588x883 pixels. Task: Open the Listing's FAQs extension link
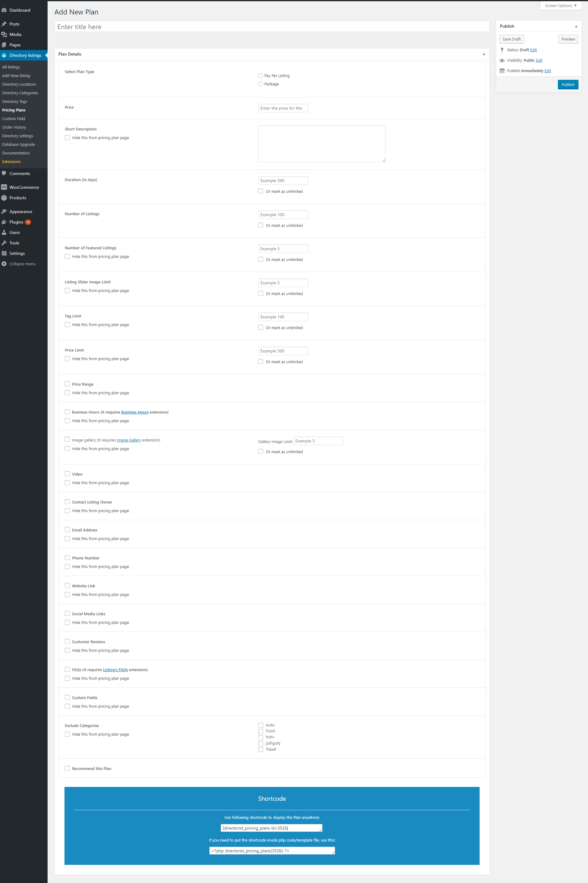115,670
